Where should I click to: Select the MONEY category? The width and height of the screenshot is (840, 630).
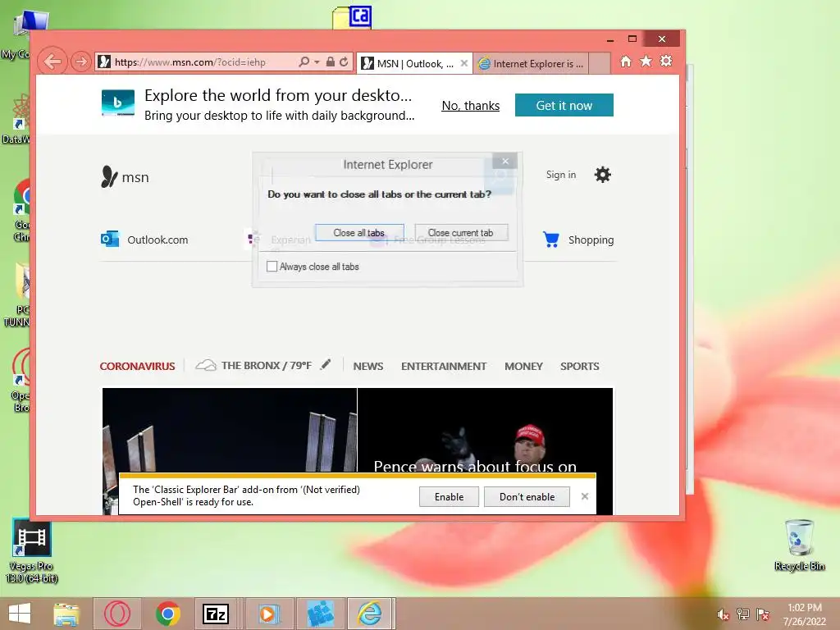(x=523, y=367)
